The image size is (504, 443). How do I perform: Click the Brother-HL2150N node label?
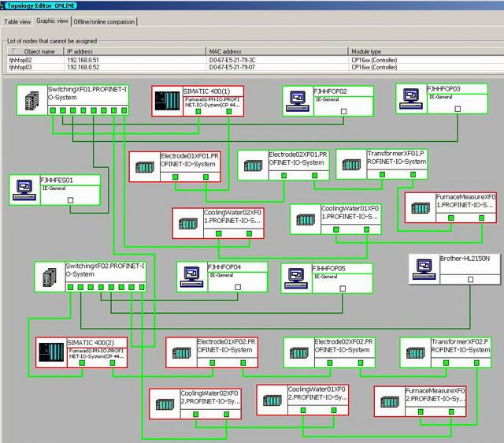tap(465, 259)
